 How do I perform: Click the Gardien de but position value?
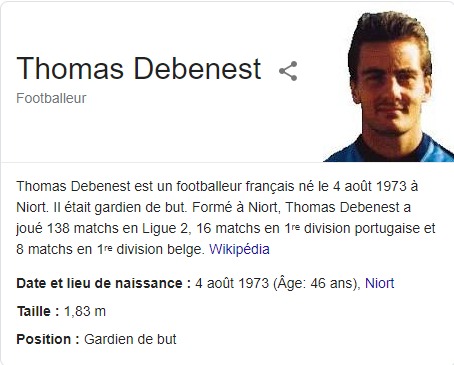(x=130, y=339)
